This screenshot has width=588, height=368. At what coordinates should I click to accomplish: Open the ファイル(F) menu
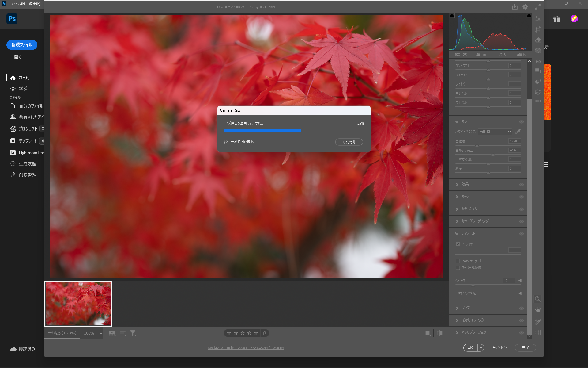[18, 3]
